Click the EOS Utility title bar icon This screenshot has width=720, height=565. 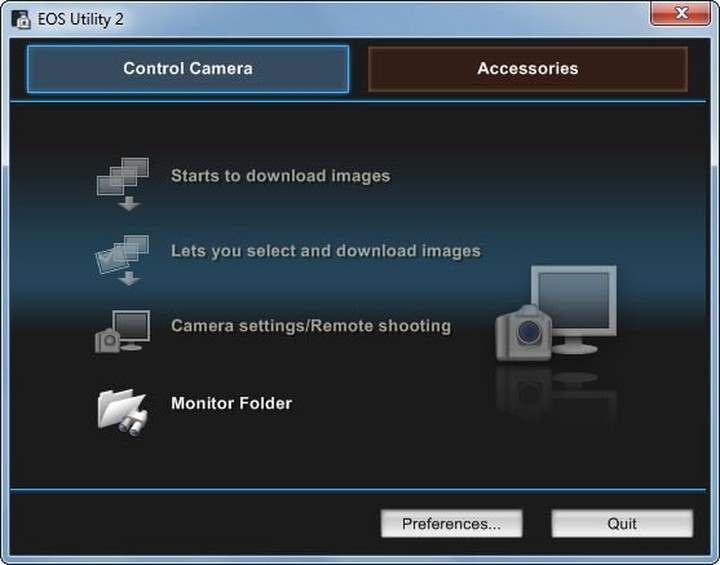click(19, 19)
